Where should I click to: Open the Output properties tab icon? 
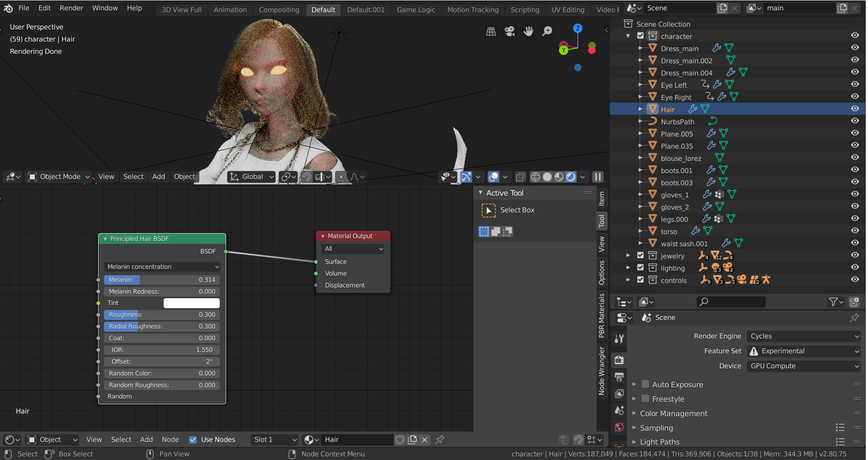[619, 377]
